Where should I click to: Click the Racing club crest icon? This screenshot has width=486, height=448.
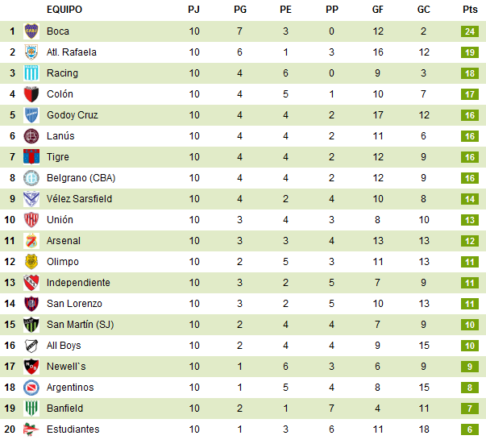click(x=31, y=73)
